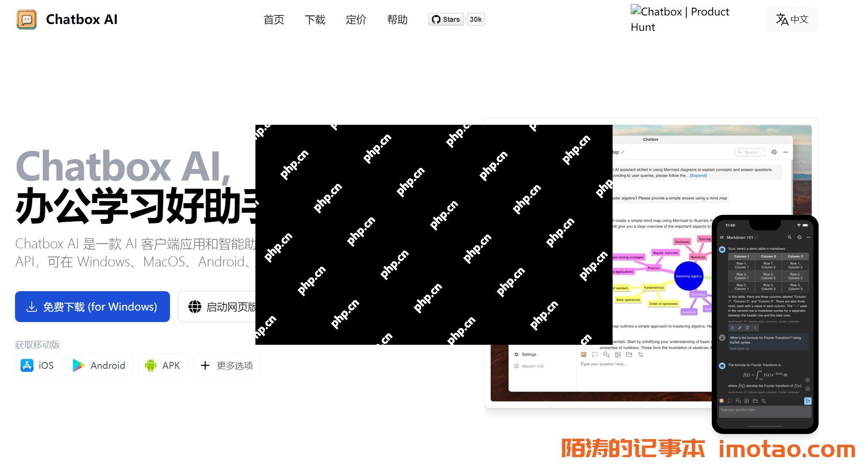
Task: Select the Android Google Play download
Action: [x=100, y=365]
